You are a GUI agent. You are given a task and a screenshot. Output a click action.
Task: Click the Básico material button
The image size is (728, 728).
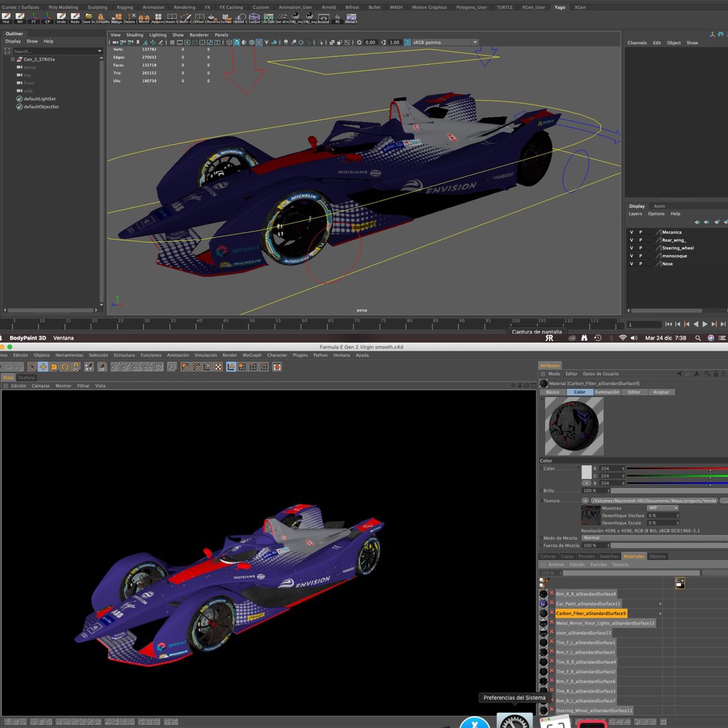coord(553,392)
